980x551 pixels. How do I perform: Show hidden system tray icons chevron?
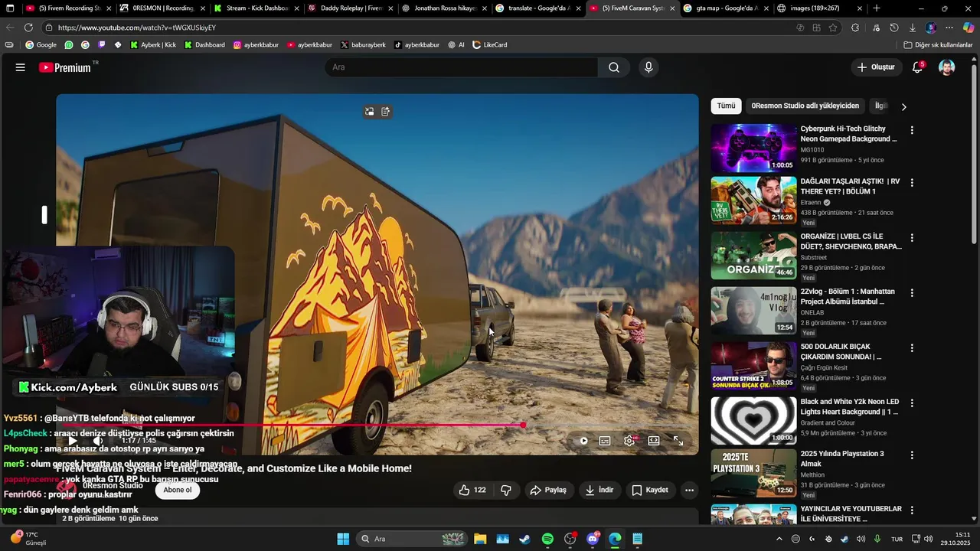click(x=779, y=539)
